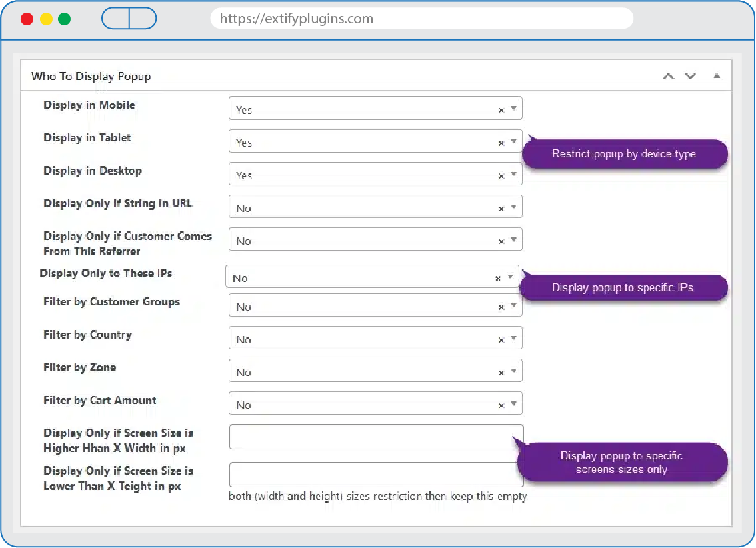This screenshot has width=756, height=548.
Task: Open the Display in Mobile dropdown
Action: [513, 109]
